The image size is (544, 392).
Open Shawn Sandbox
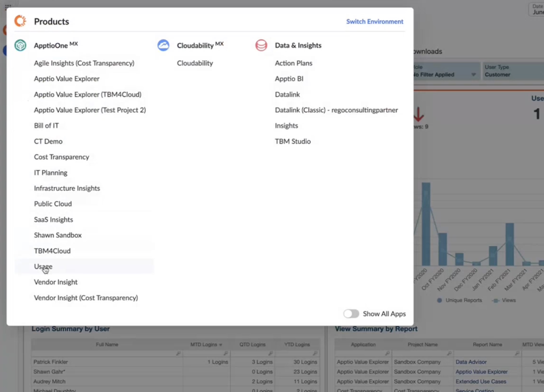point(58,235)
